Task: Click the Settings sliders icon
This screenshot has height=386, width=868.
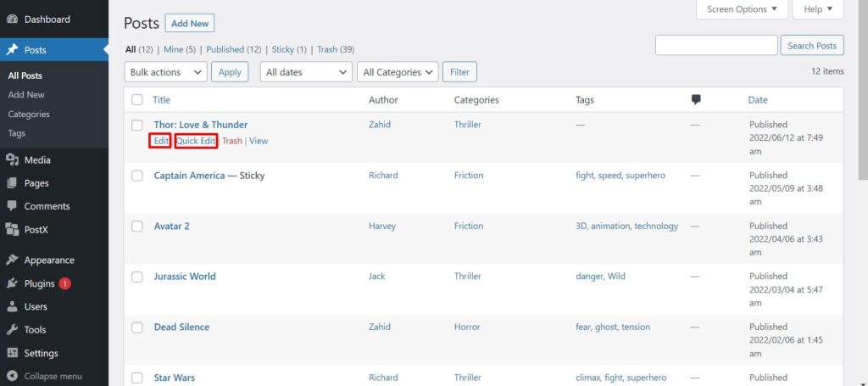Action: click(x=12, y=353)
